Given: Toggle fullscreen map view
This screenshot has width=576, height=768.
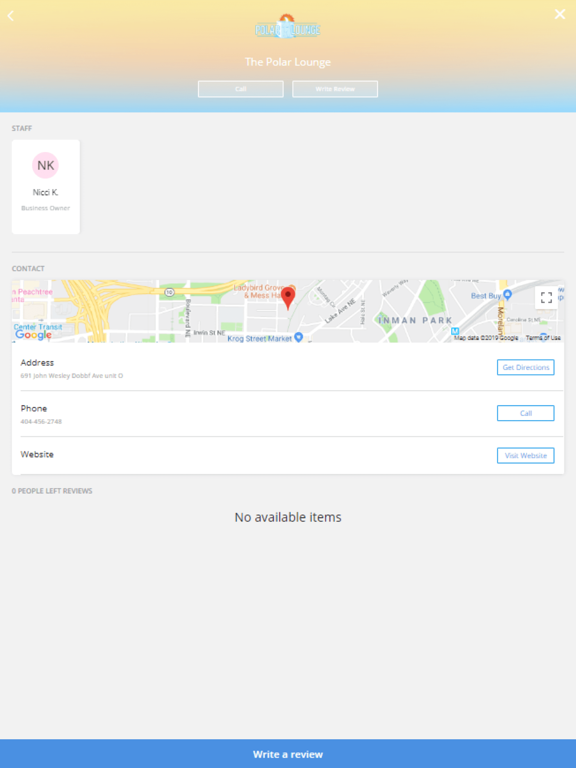Looking at the screenshot, I should (546, 297).
